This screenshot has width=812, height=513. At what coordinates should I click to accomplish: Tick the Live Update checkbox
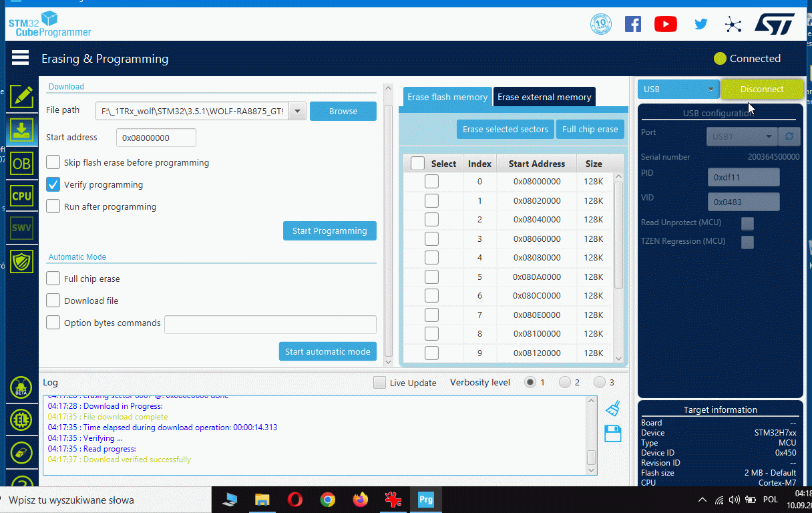click(x=379, y=383)
